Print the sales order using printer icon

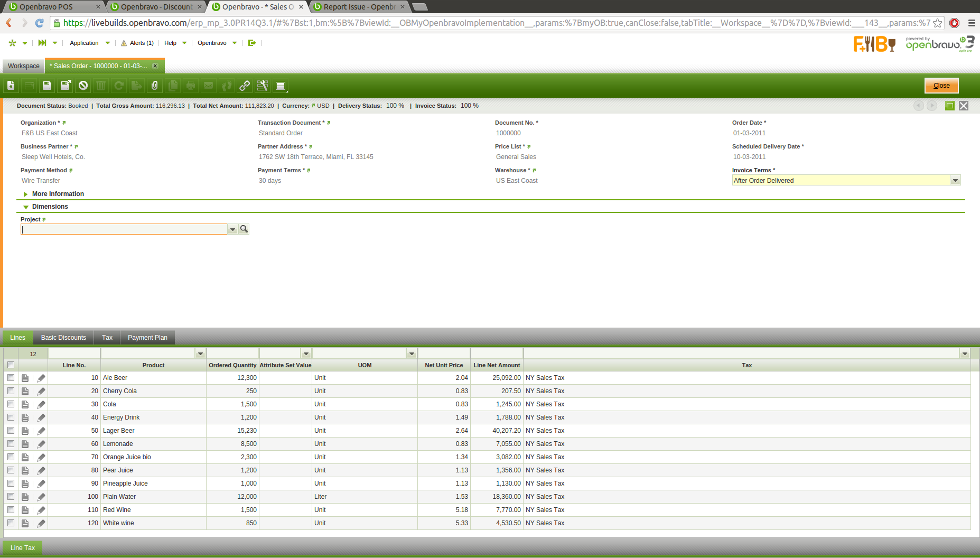[x=191, y=86]
